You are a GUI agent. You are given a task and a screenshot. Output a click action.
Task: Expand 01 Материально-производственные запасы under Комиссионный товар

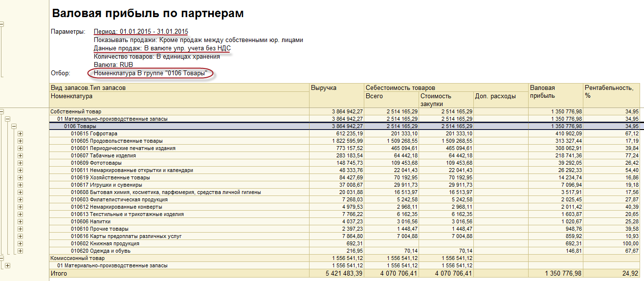(7, 265)
